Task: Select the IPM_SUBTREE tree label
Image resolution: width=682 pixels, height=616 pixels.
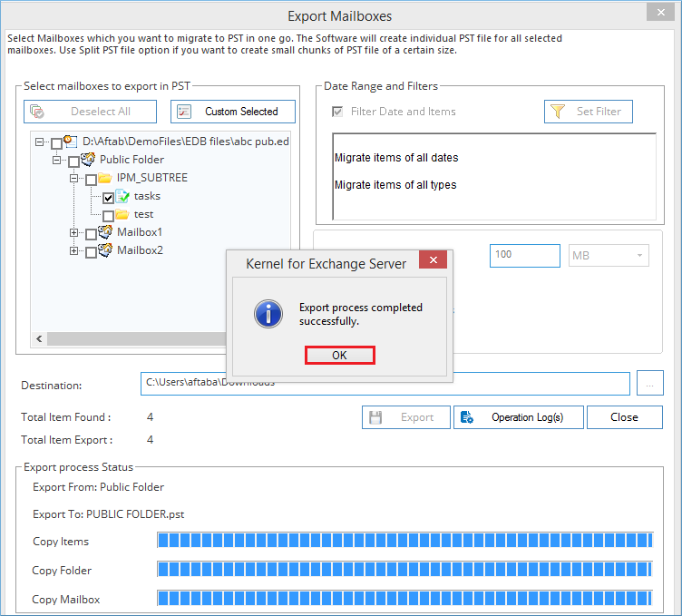Action: point(152,178)
